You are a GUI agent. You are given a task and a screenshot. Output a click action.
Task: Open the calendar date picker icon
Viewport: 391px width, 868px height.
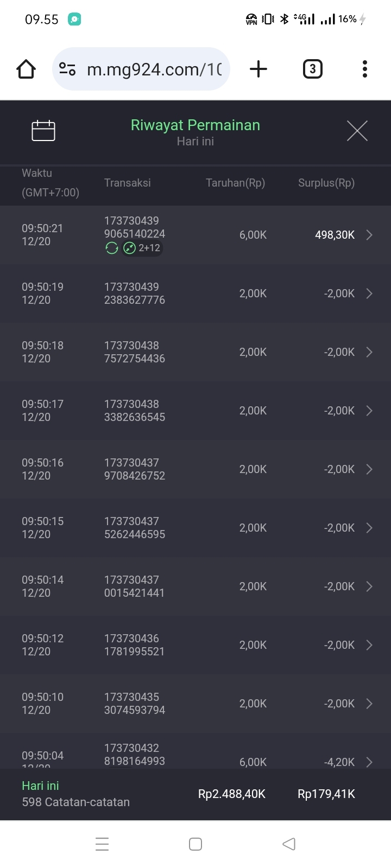coord(43,131)
